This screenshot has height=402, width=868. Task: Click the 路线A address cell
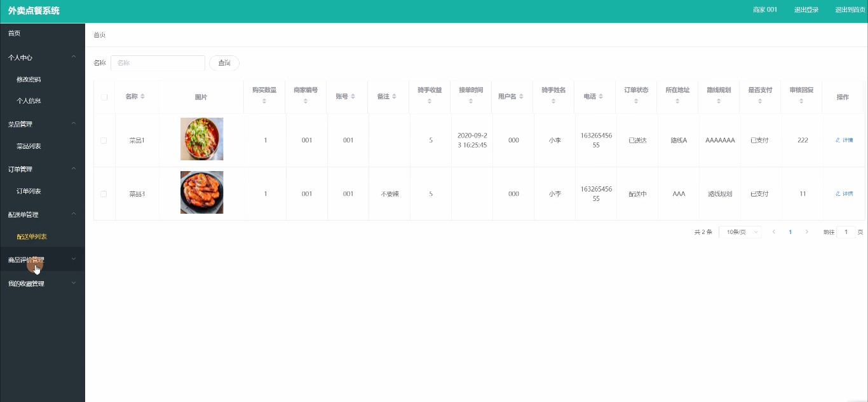(x=679, y=140)
